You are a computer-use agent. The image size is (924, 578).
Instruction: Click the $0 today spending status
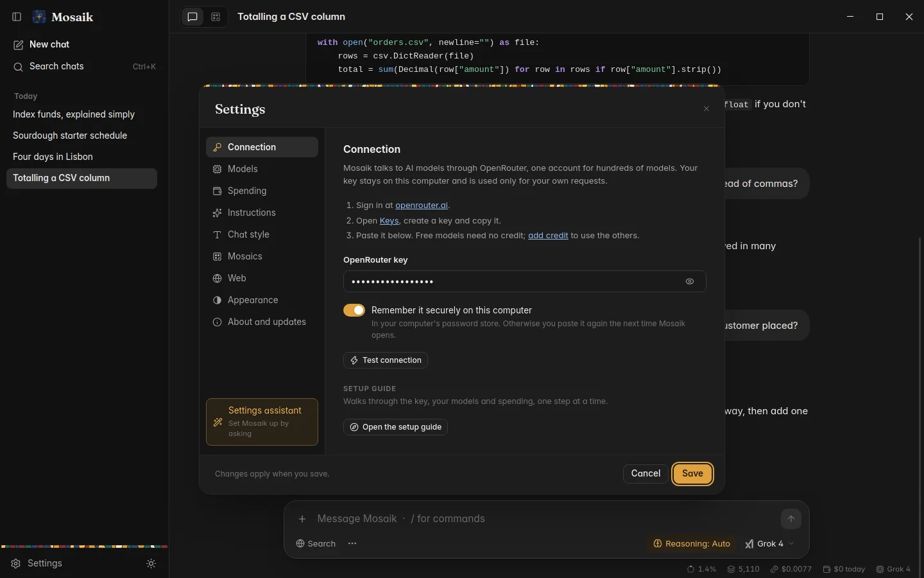[x=844, y=569]
